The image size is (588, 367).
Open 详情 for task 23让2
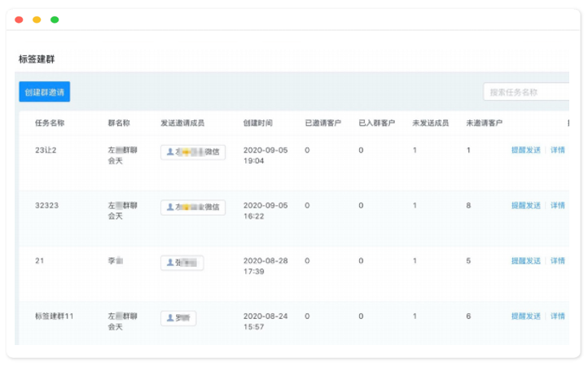558,151
